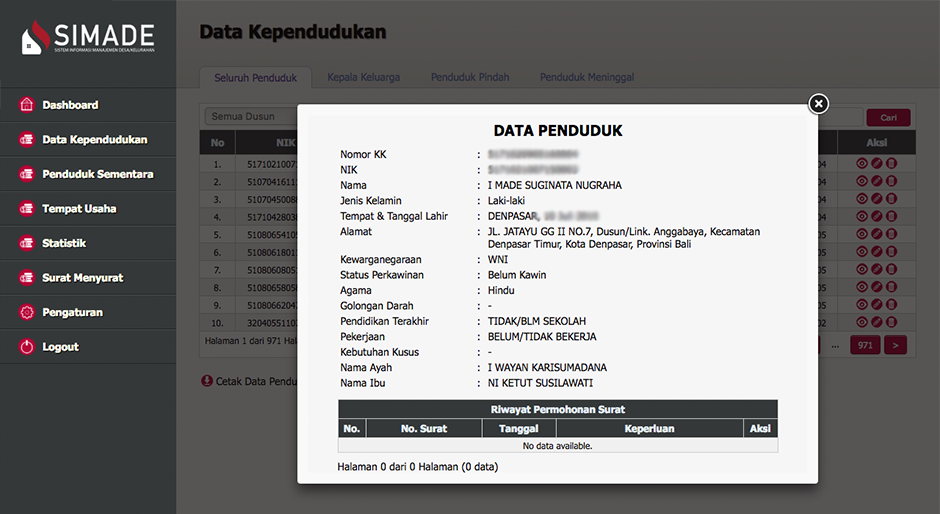This screenshot has width=940, height=514.
Task: Open the Semua Dusun dropdown
Action: tap(251, 116)
